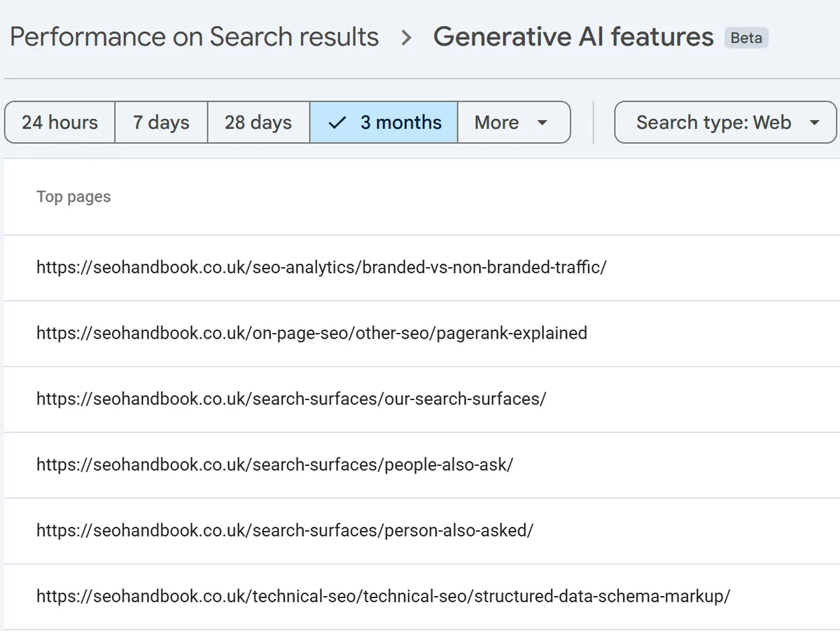Click the Beta badge
This screenshot has height=631, width=840.
(746, 38)
